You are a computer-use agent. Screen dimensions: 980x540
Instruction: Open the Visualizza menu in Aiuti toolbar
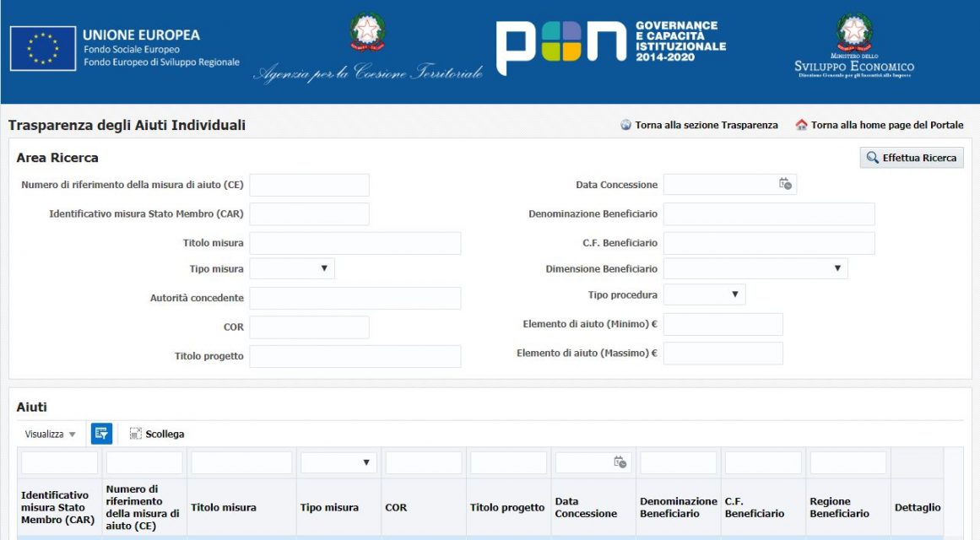50,434
